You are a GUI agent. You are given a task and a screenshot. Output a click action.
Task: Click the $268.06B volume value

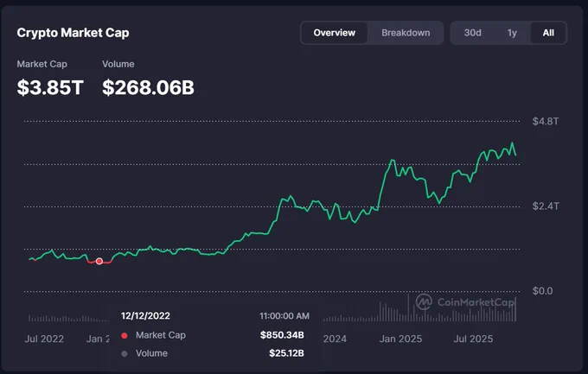148,87
